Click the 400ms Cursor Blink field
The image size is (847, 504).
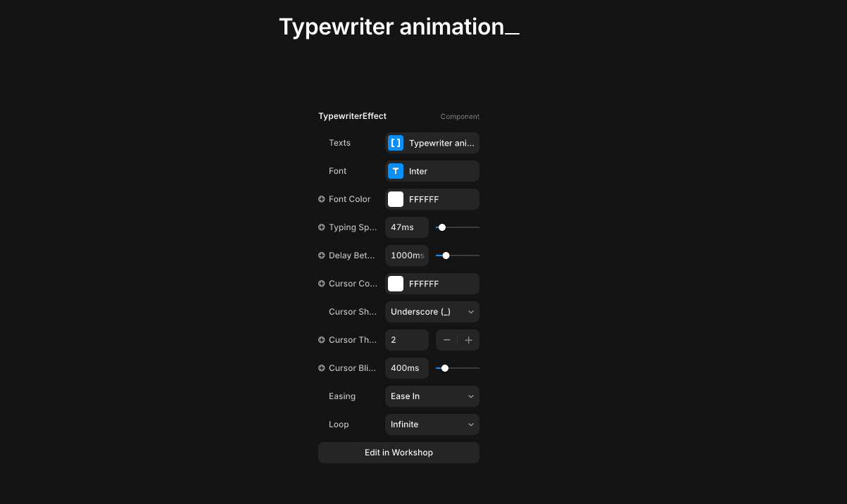pyautogui.click(x=407, y=368)
